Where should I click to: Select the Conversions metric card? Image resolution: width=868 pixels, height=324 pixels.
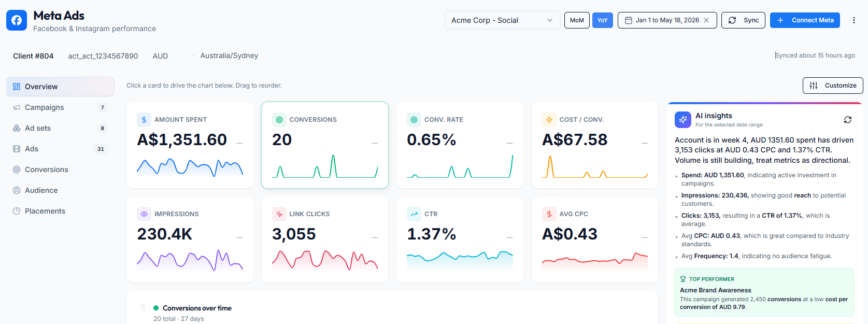pos(325,145)
